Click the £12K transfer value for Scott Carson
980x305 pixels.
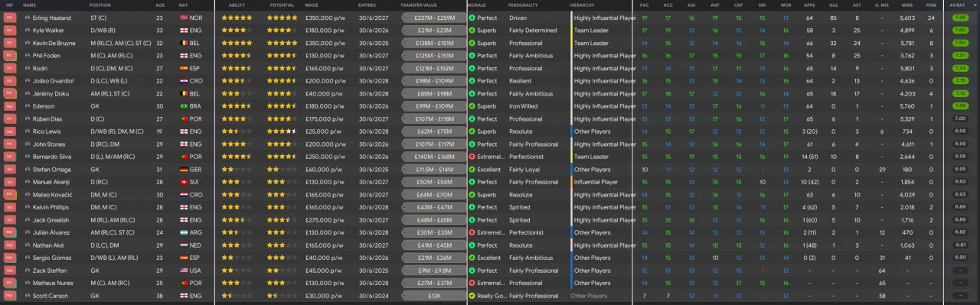tap(434, 296)
